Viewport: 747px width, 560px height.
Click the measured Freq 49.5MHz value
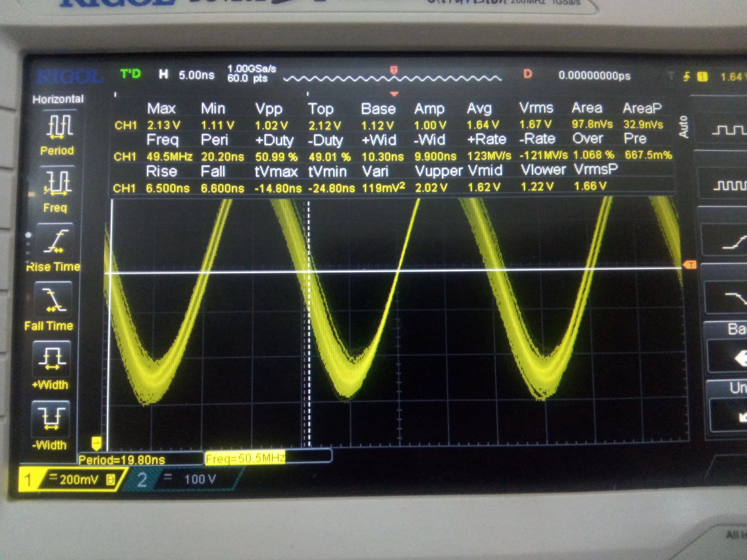[169, 157]
